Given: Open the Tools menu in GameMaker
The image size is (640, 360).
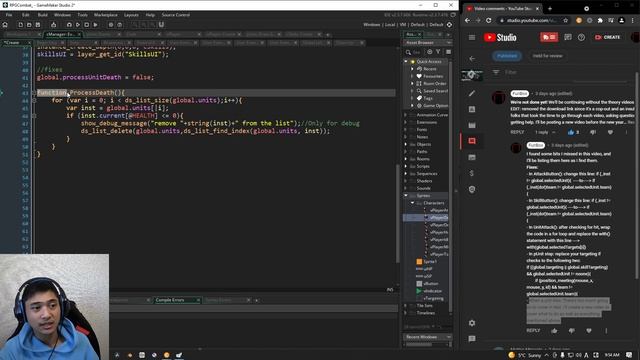Looking at the screenshot, I should tap(82, 15).
